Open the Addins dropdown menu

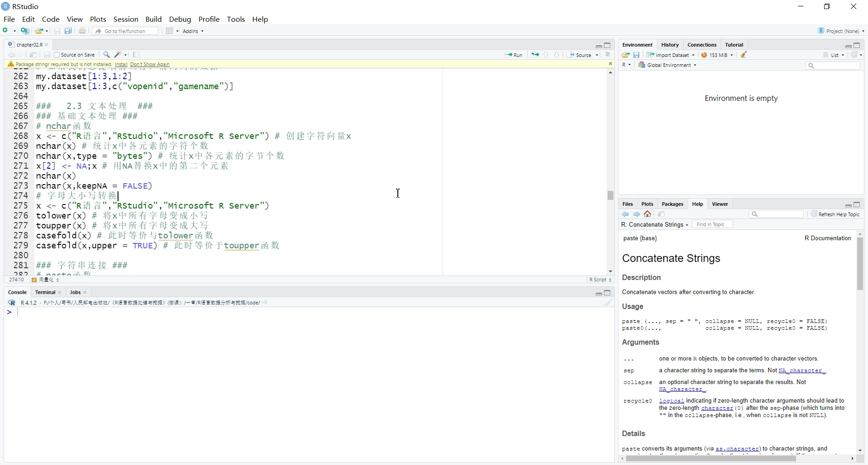(x=193, y=31)
